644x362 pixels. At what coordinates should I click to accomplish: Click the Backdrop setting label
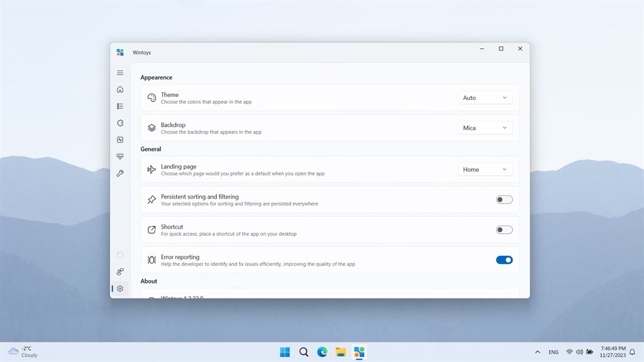(173, 125)
